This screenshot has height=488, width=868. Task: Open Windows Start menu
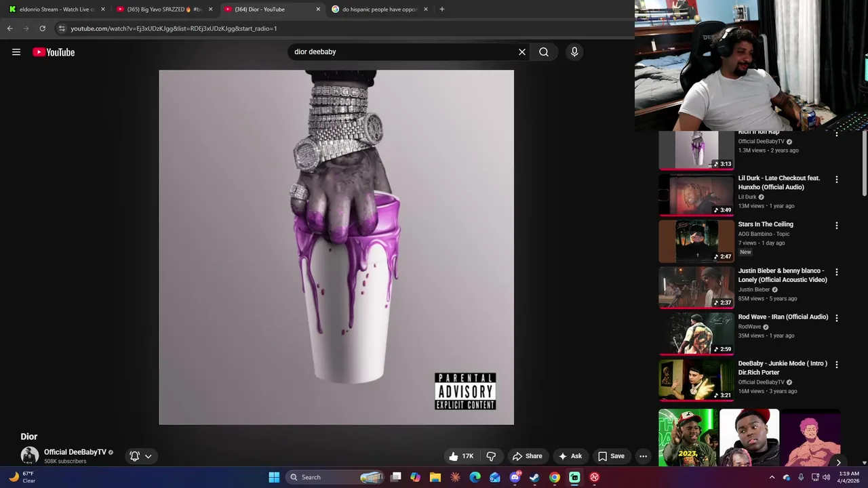click(x=274, y=477)
